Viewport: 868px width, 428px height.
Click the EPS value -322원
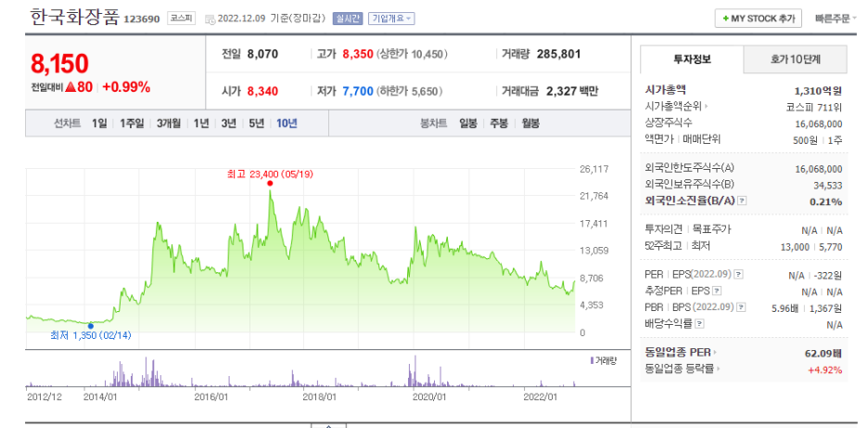829,275
